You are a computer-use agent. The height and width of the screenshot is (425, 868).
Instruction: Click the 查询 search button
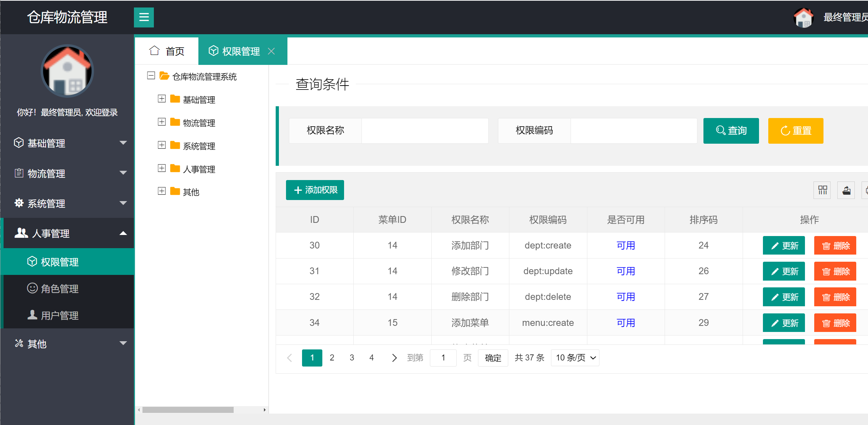pyautogui.click(x=731, y=131)
